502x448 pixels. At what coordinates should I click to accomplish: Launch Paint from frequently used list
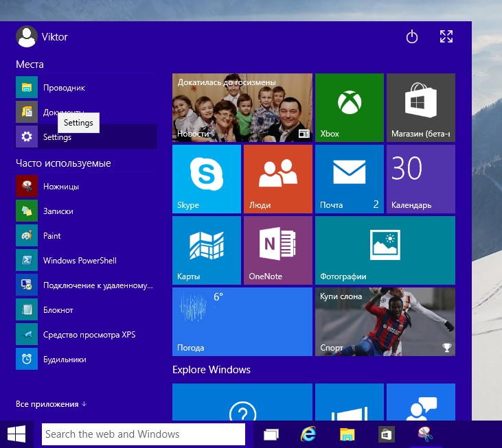click(86, 236)
